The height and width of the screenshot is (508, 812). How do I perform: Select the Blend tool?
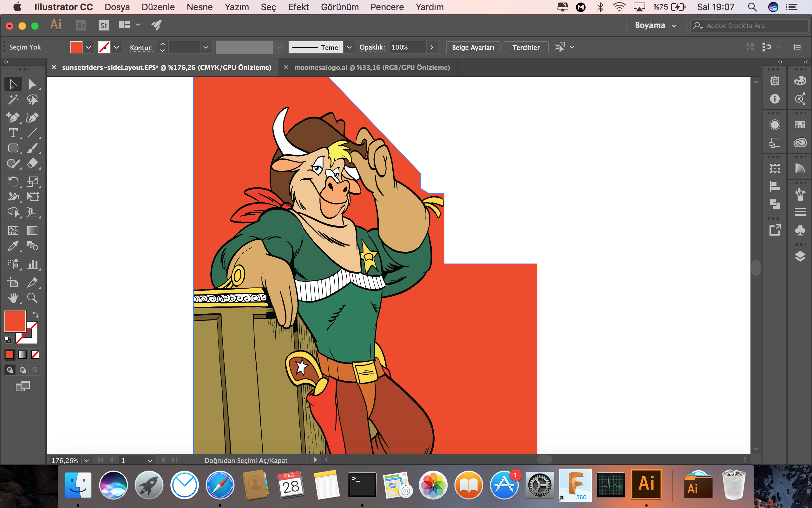point(32,246)
